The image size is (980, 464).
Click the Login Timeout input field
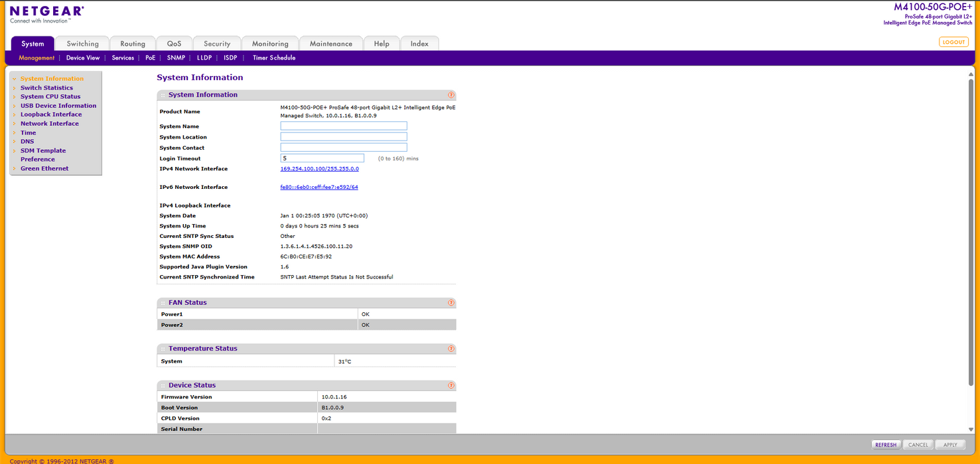point(322,158)
